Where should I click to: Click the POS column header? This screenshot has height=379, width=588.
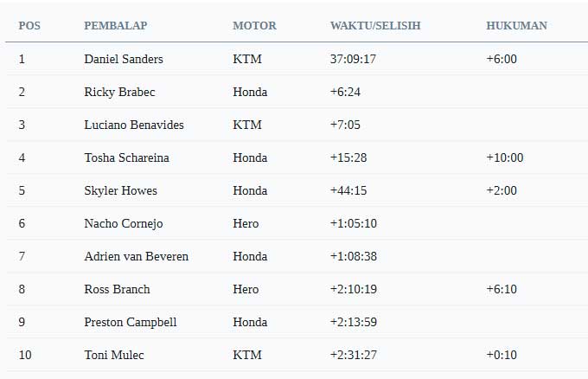29,25
